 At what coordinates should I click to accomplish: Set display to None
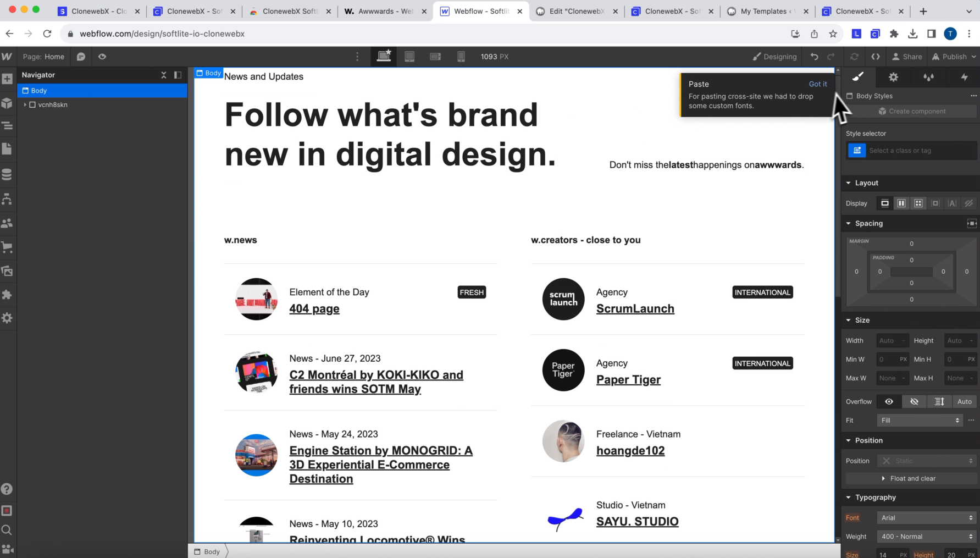click(969, 203)
